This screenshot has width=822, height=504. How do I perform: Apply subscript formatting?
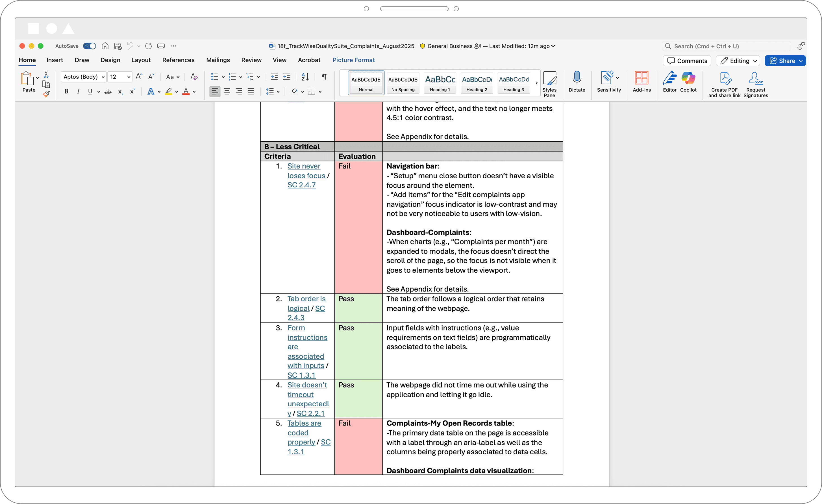pyautogui.click(x=120, y=91)
